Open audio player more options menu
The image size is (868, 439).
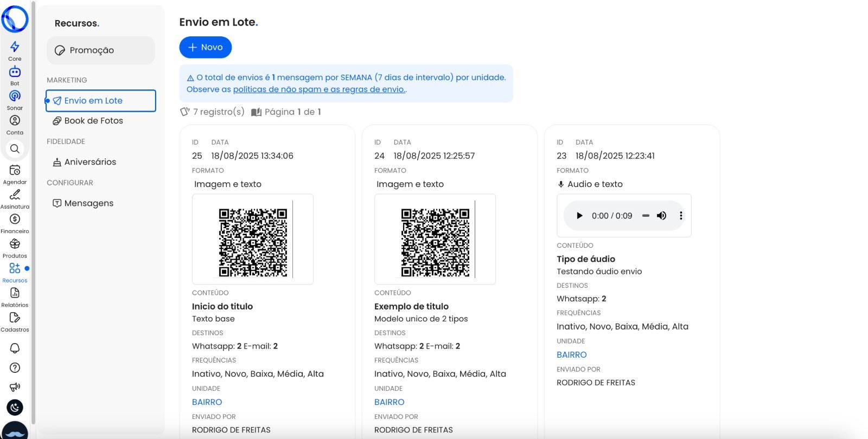[681, 216]
